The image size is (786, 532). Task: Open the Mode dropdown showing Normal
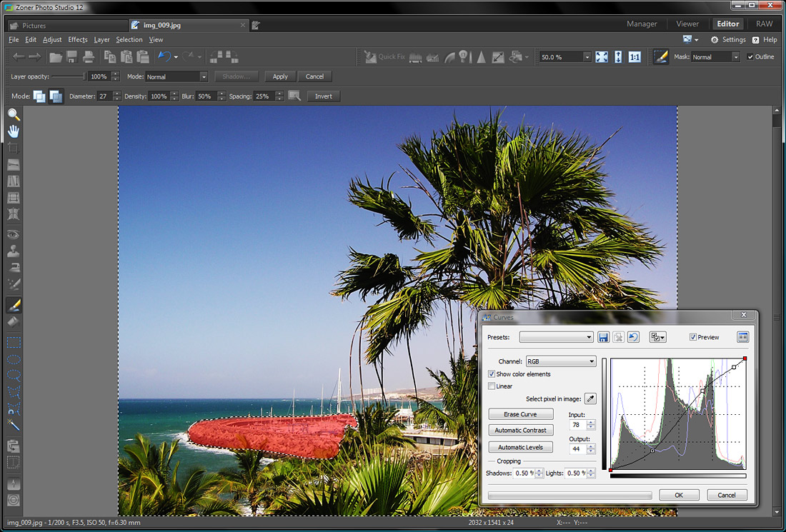tap(203, 76)
